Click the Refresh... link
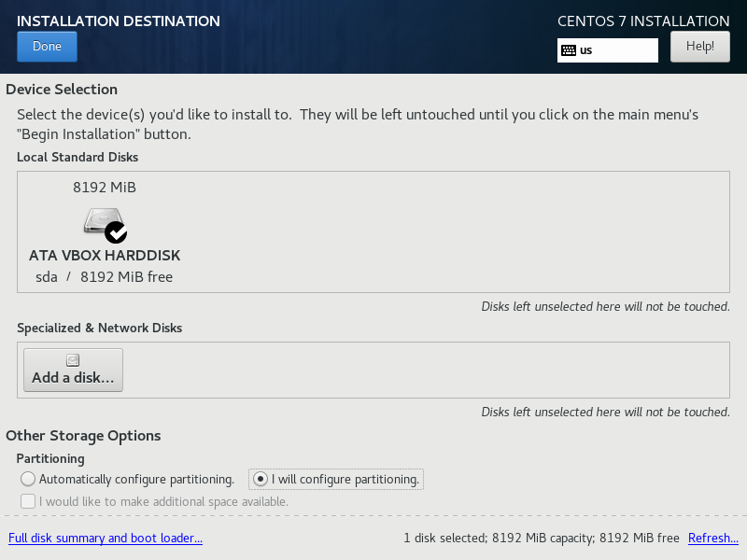 tap(713, 539)
